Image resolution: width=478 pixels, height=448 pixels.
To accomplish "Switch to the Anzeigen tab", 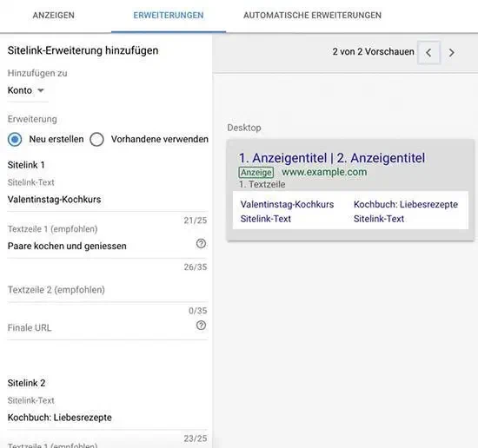I will (x=54, y=16).
